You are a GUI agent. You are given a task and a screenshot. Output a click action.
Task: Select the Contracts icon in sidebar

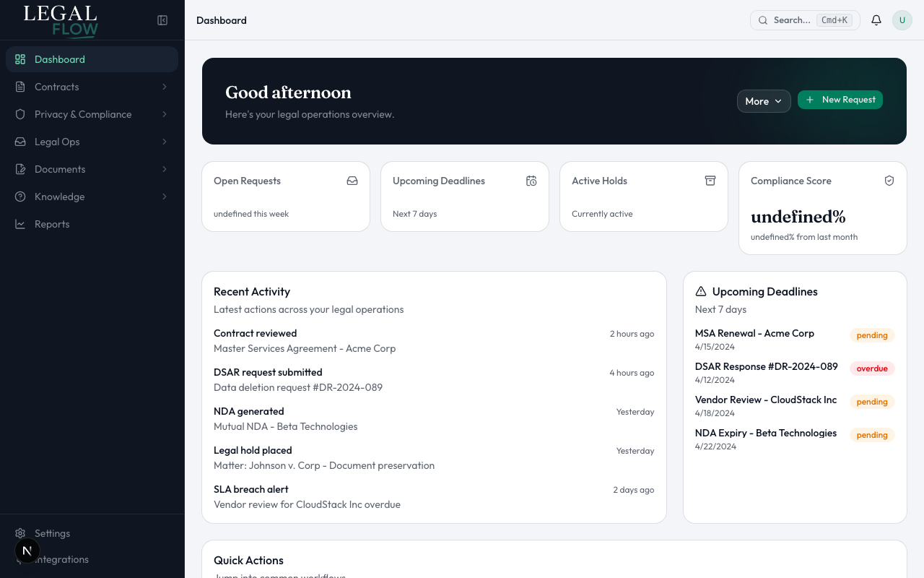click(x=20, y=87)
